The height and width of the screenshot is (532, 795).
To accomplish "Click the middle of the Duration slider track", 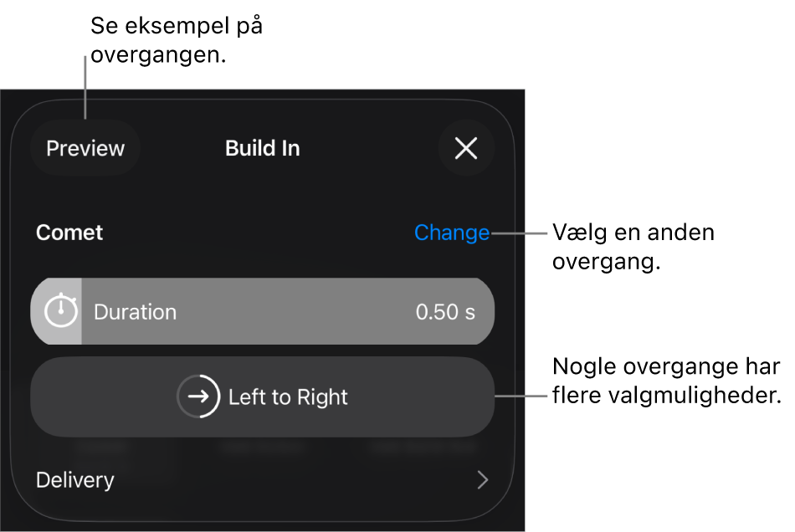I will pyautogui.click(x=262, y=311).
